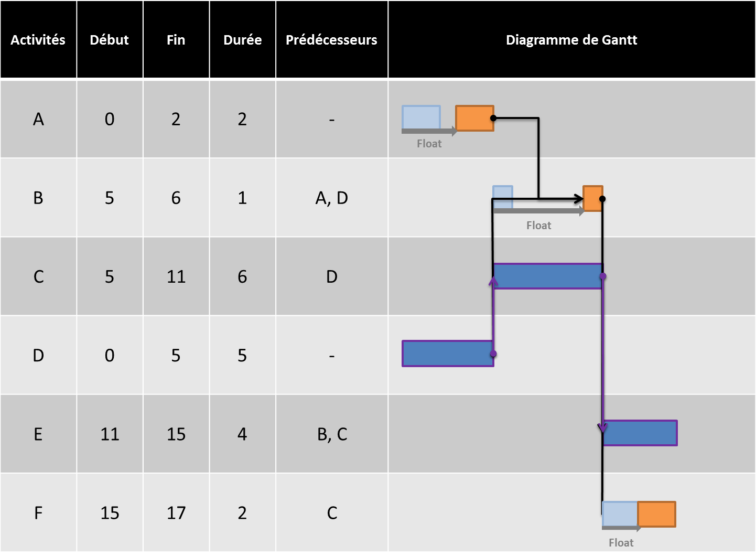Click the Début value 15 for activity F
This screenshot has height=557, width=756.
[110, 512]
